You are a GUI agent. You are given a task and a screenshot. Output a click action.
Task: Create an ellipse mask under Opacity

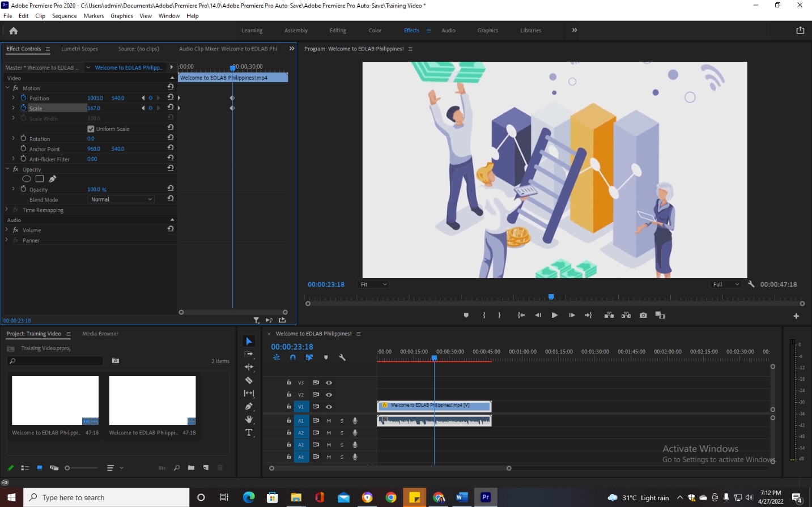[27, 179]
